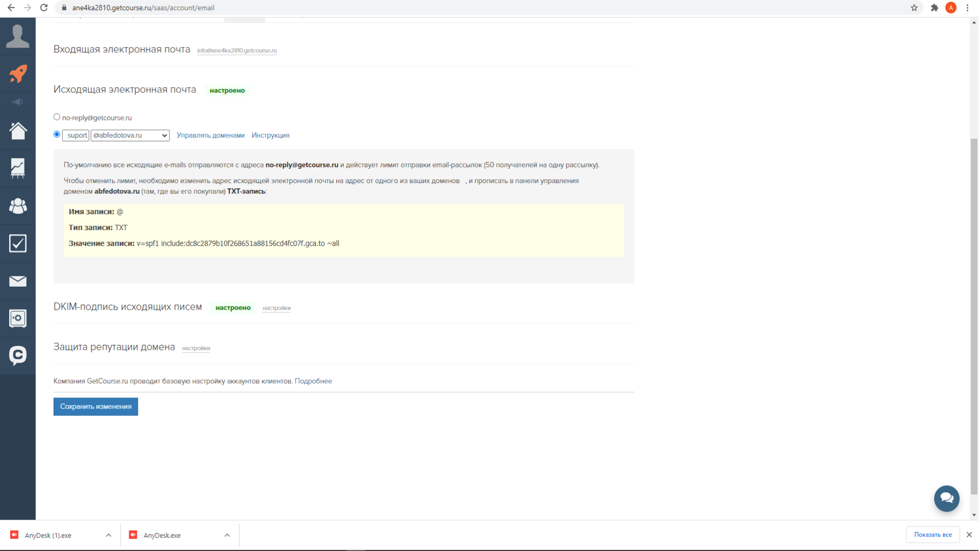Screen dimensions: 980x551
Task: Expand the @abfedotova.ru domain dropdown
Action: [130, 135]
